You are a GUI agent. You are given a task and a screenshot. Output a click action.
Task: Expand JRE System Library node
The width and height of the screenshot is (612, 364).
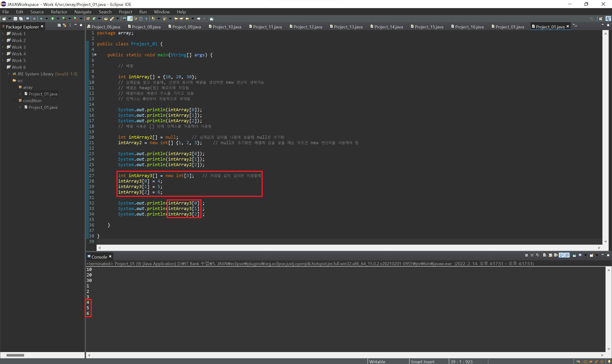(x=9, y=74)
